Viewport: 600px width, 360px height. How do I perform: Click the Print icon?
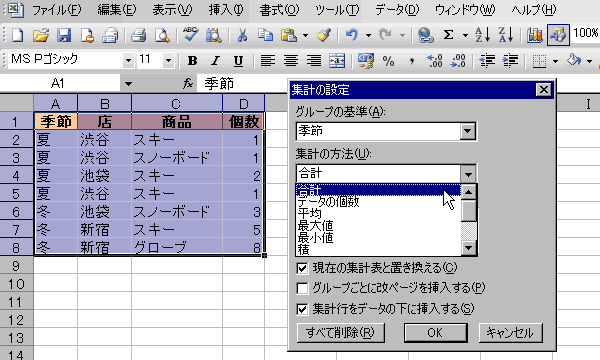(138, 35)
